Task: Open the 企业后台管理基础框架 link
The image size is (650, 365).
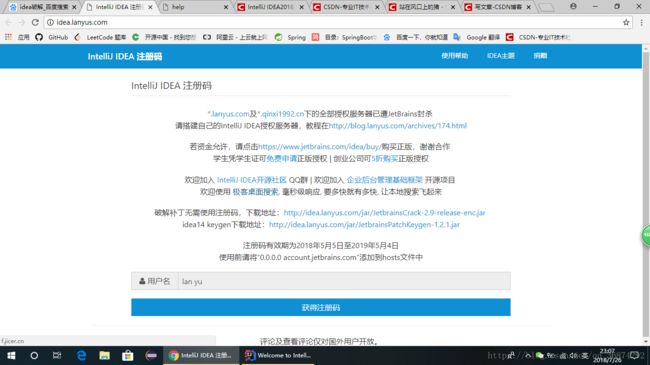Action: pyautogui.click(x=384, y=180)
